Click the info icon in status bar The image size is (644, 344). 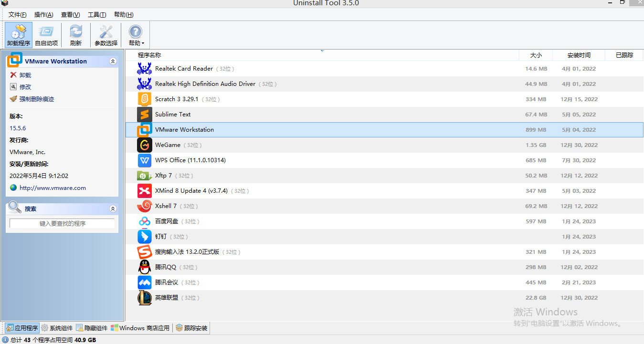click(5, 340)
